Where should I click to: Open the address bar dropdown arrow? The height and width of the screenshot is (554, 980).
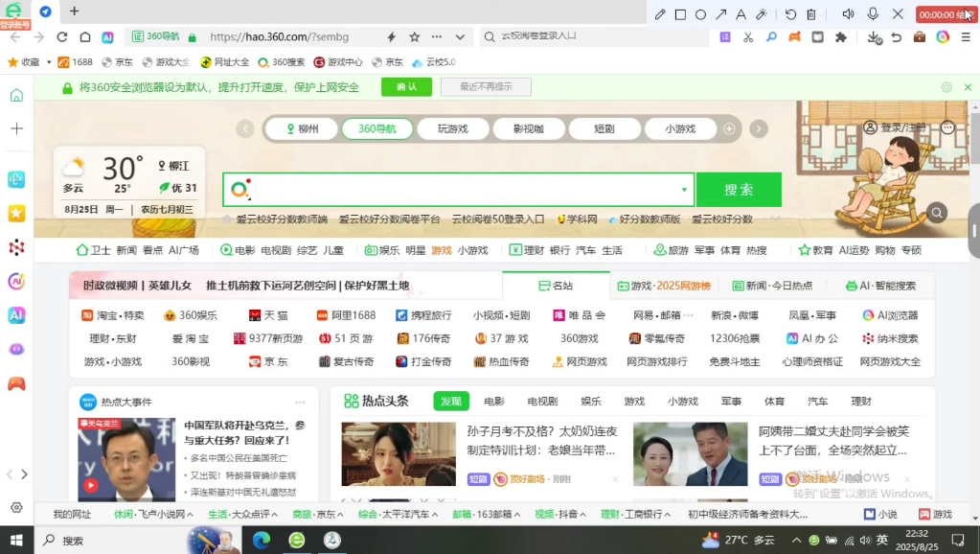(x=460, y=36)
